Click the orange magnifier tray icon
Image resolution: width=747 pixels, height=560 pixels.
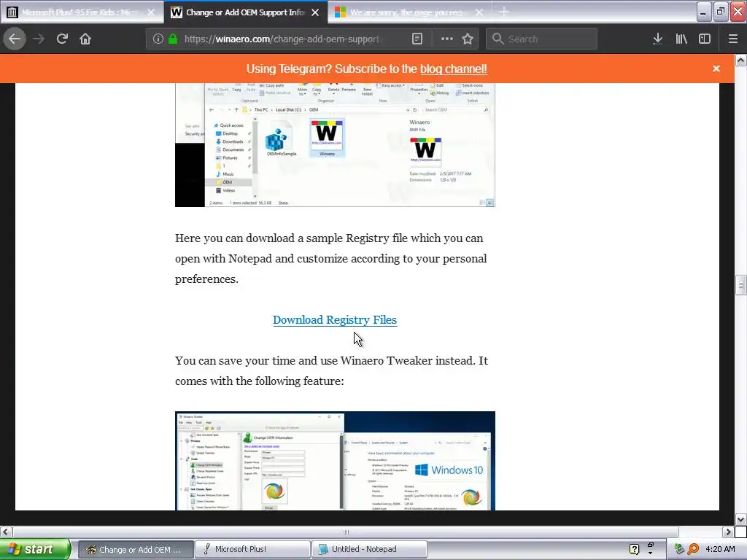pos(693,550)
